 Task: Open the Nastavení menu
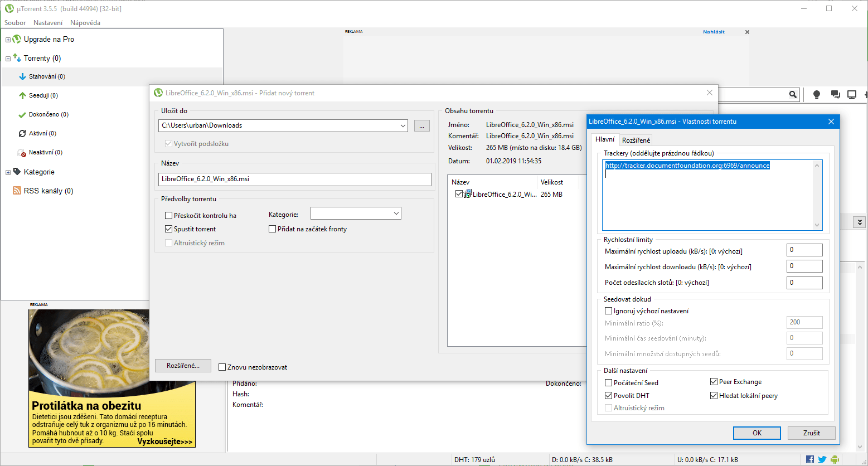[x=47, y=23]
